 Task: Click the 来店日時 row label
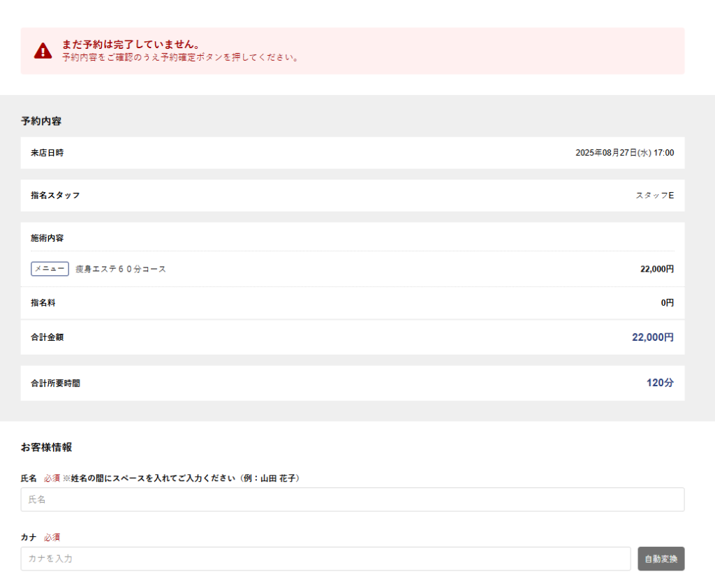[47, 153]
